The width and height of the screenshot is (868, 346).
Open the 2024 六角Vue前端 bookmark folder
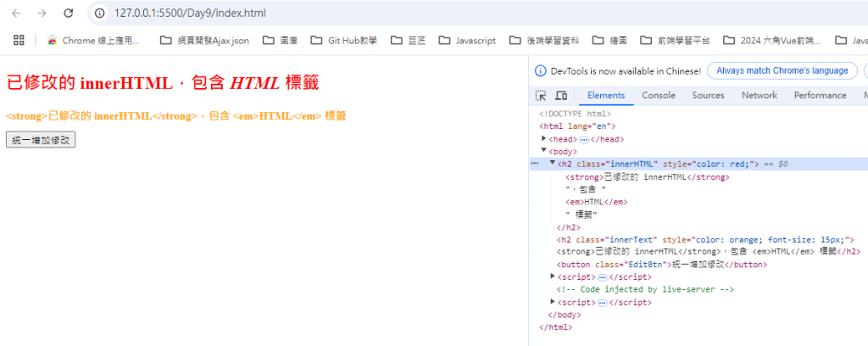tap(772, 41)
